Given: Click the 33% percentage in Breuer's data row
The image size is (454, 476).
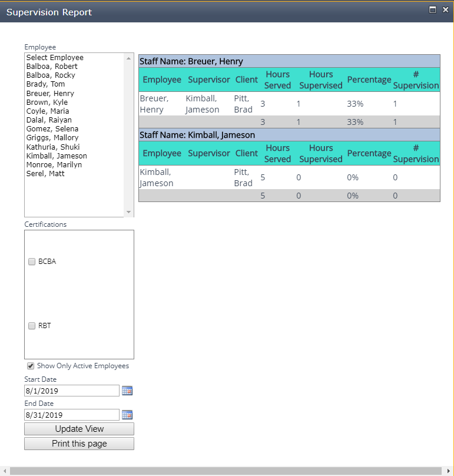Looking at the screenshot, I should click(355, 104).
